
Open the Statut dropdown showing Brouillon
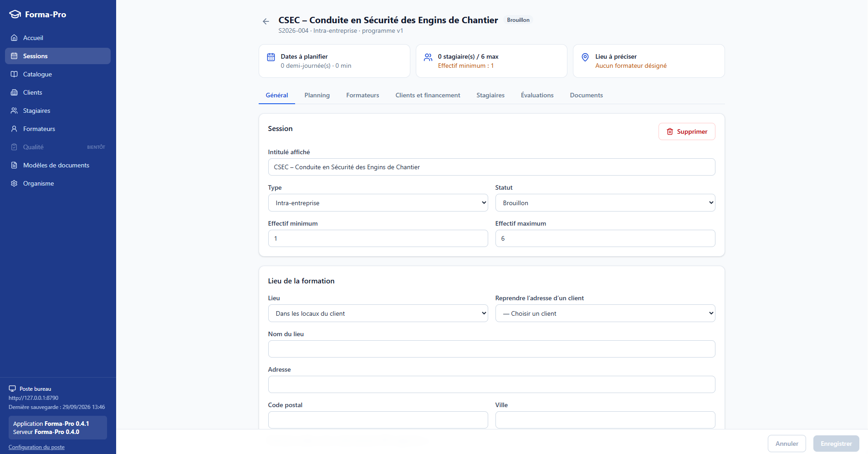point(605,203)
